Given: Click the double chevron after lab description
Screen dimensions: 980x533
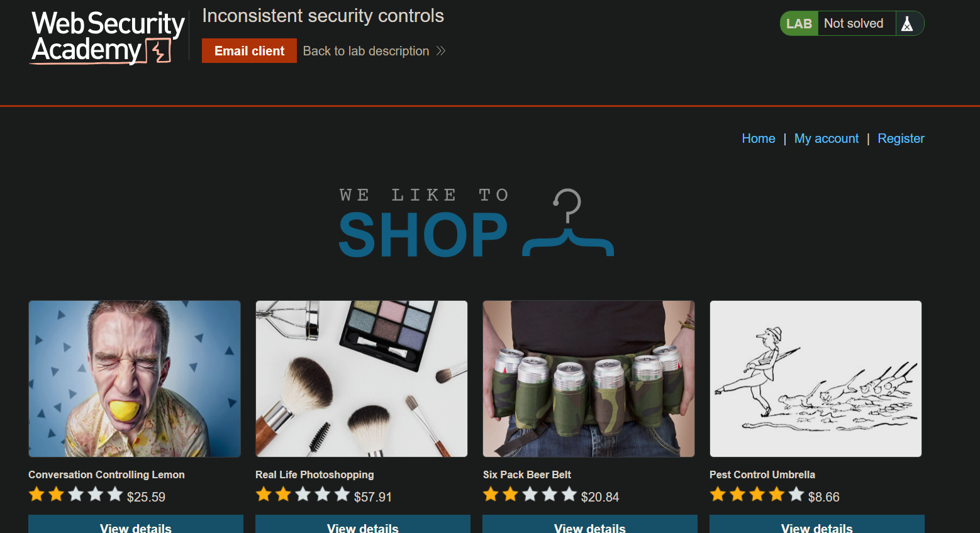Looking at the screenshot, I should click(x=441, y=51).
